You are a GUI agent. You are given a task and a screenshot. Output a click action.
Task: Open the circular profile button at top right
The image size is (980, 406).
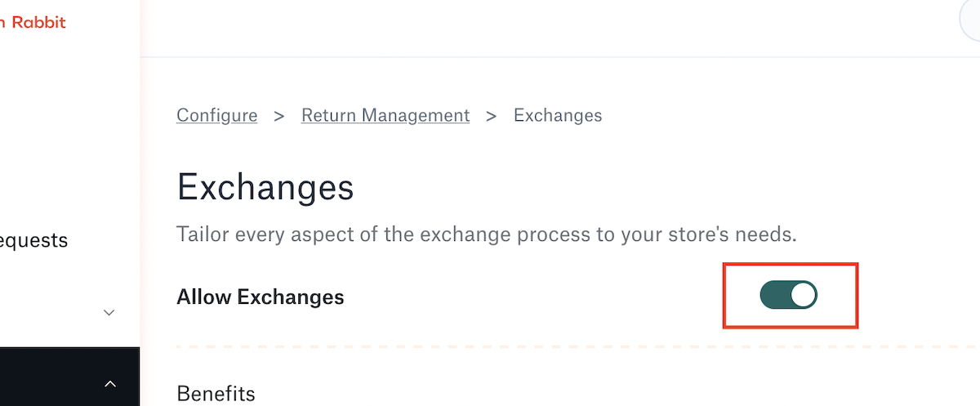970,21
